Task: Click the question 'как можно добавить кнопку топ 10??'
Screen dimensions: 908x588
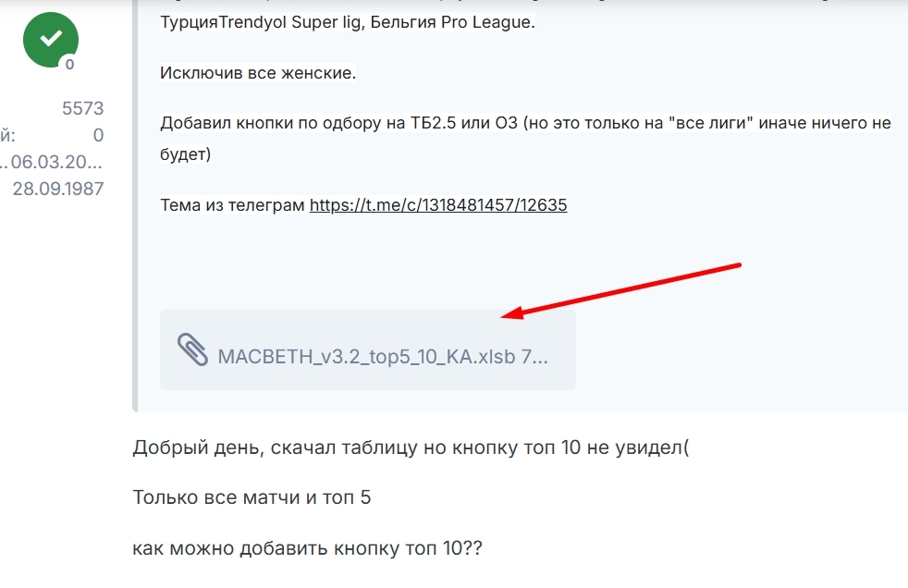Action: click(307, 548)
